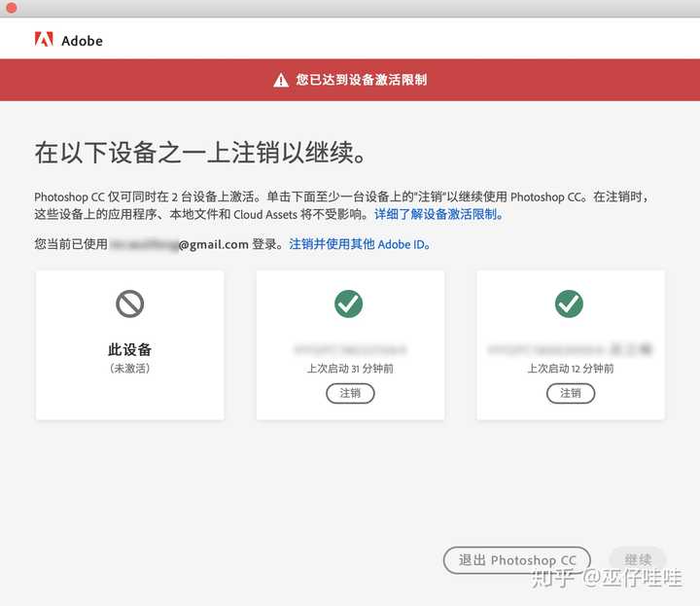Click the green checkmark on the 12 分钟前 device card
The width and height of the screenshot is (700, 606).
pyautogui.click(x=569, y=303)
